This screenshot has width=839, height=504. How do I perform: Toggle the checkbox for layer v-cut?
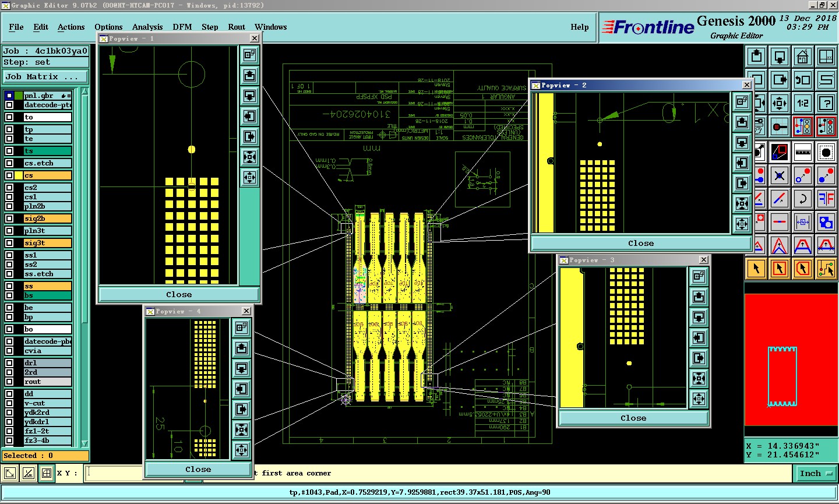click(9, 403)
